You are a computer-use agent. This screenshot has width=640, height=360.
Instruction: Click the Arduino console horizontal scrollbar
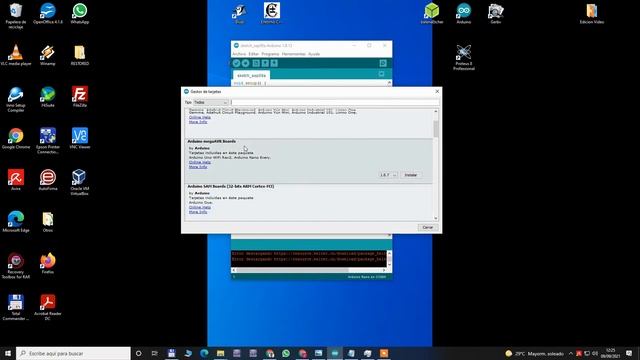292,270
